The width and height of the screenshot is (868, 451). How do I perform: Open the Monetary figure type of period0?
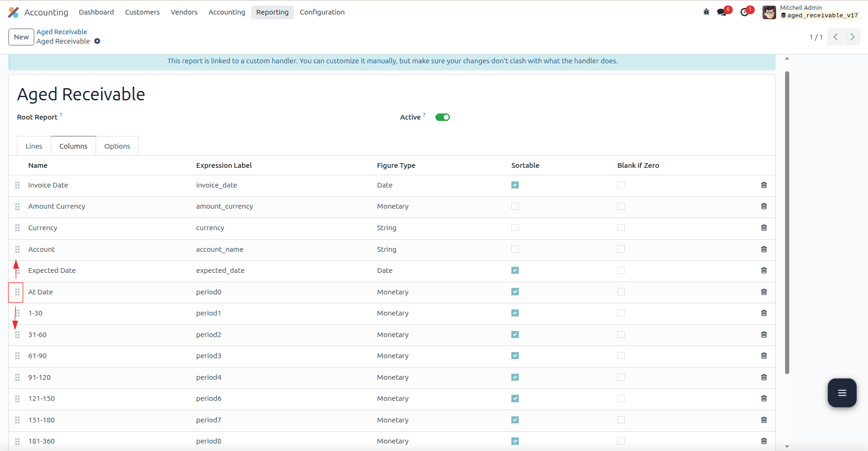(393, 292)
